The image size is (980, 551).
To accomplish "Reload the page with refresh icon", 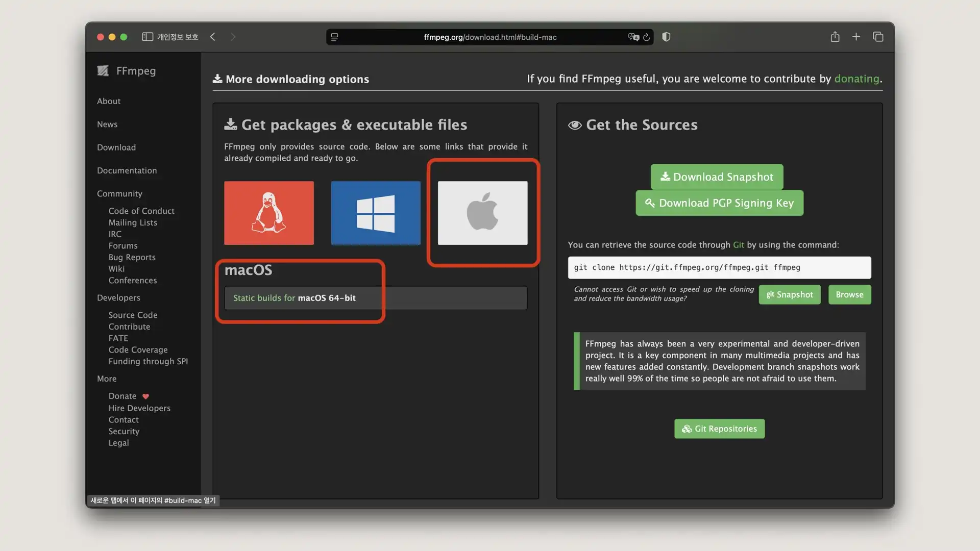I will pyautogui.click(x=647, y=37).
